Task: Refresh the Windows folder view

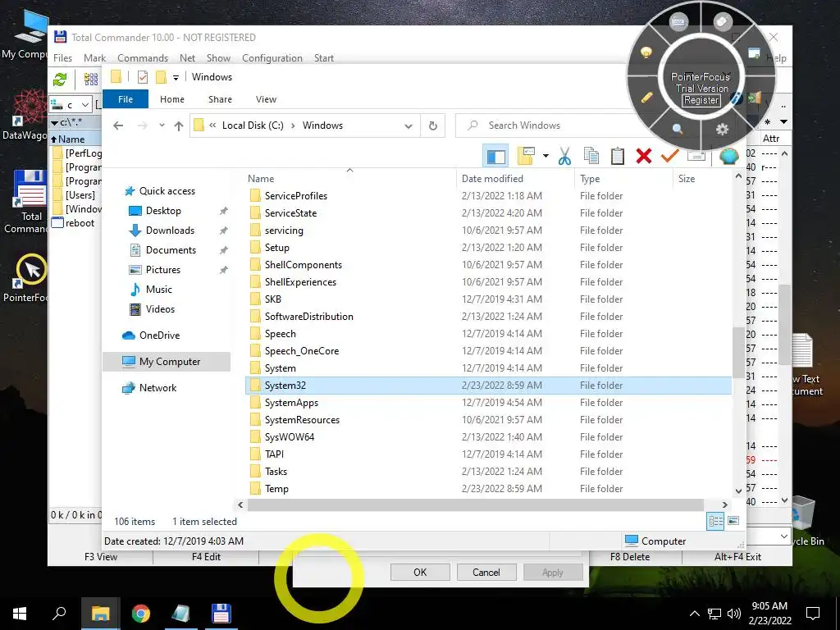Action: [433, 126]
